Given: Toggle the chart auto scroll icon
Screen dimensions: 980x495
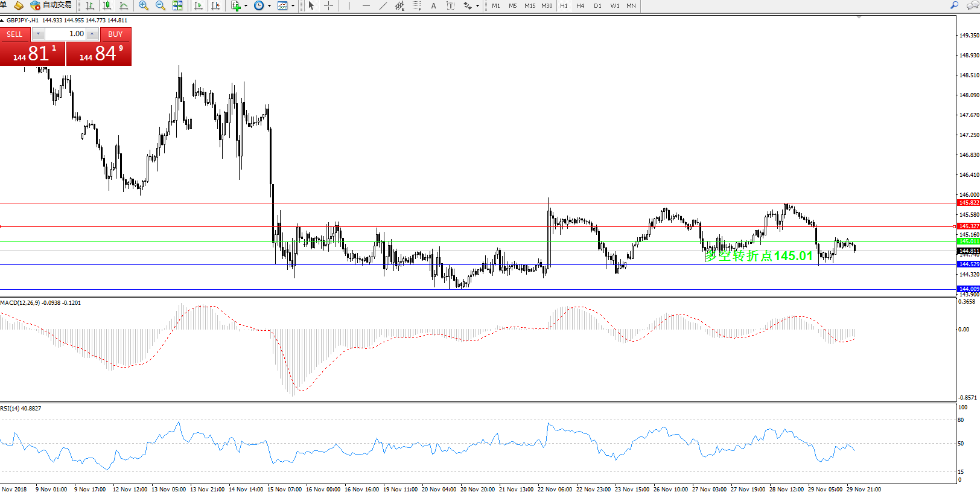Looking at the screenshot, I should pos(199,6).
